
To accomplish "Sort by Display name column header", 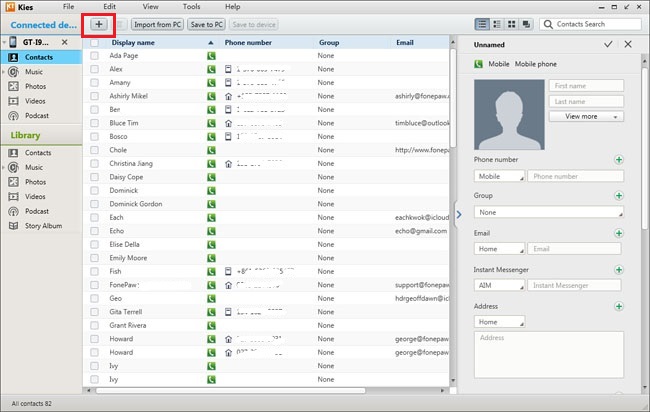I will click(133, 42).
